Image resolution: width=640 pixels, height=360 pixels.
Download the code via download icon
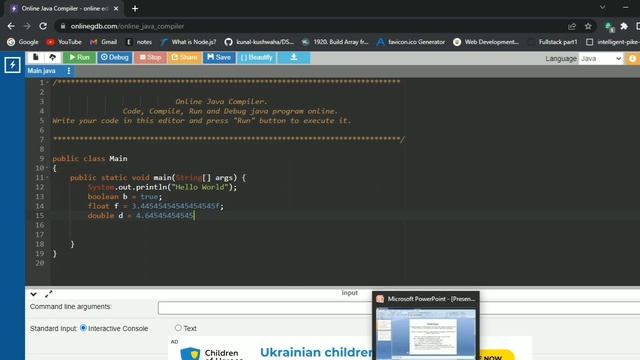click(x=294, y=58)
